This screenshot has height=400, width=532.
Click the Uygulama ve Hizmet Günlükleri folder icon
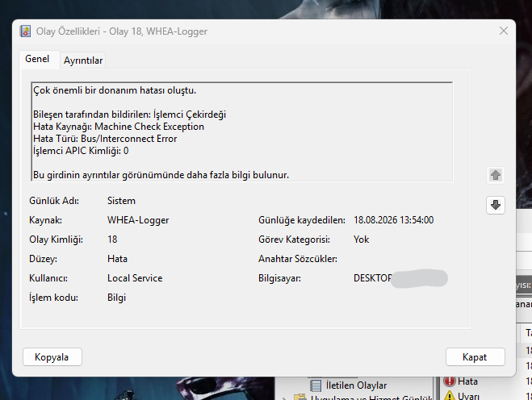(300, 397)
